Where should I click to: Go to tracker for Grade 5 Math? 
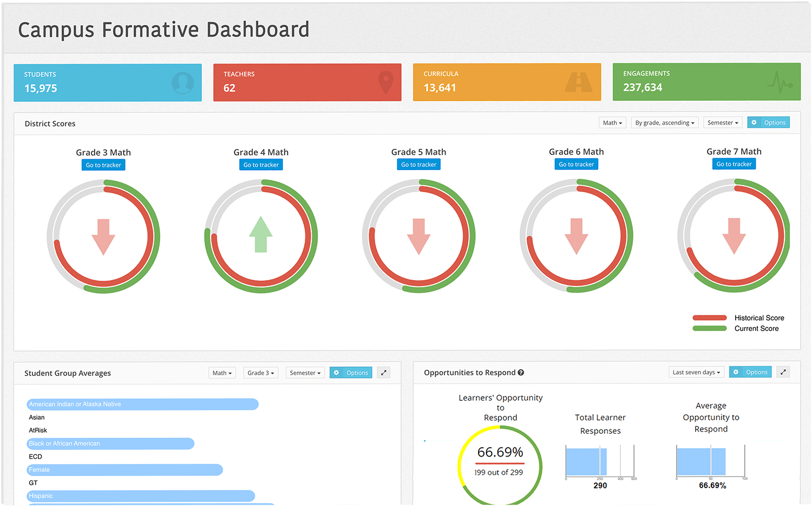418,165
